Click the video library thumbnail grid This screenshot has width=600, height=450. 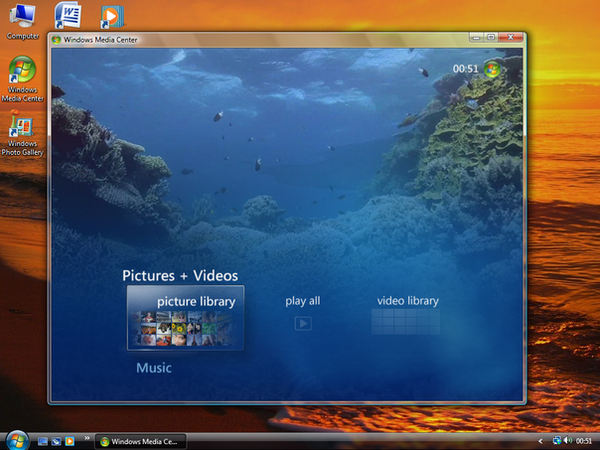406,322
